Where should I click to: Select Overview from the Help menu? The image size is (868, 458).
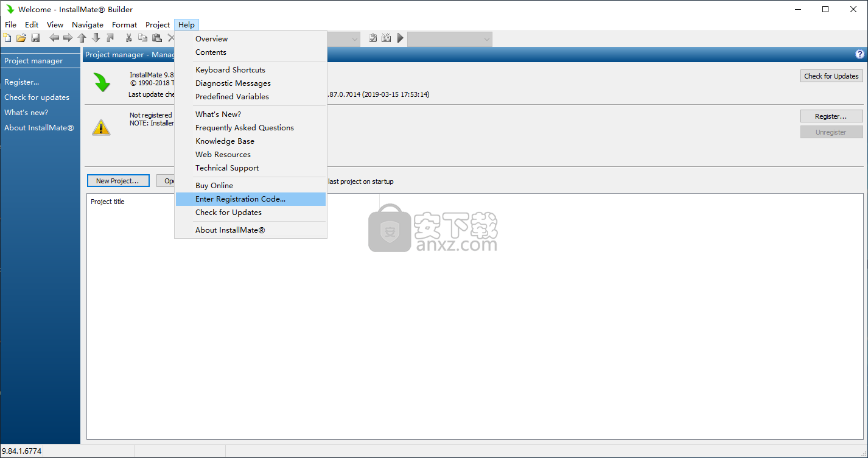(251, 38)
